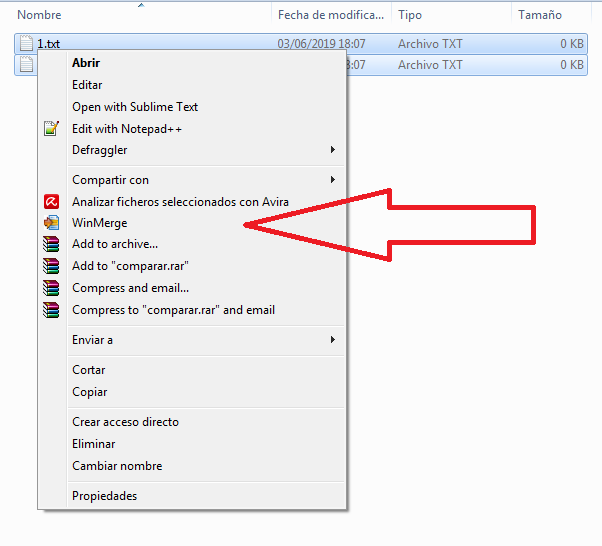
Task: Click Archivo TXT type in 1.txt row
Action: 430,44
